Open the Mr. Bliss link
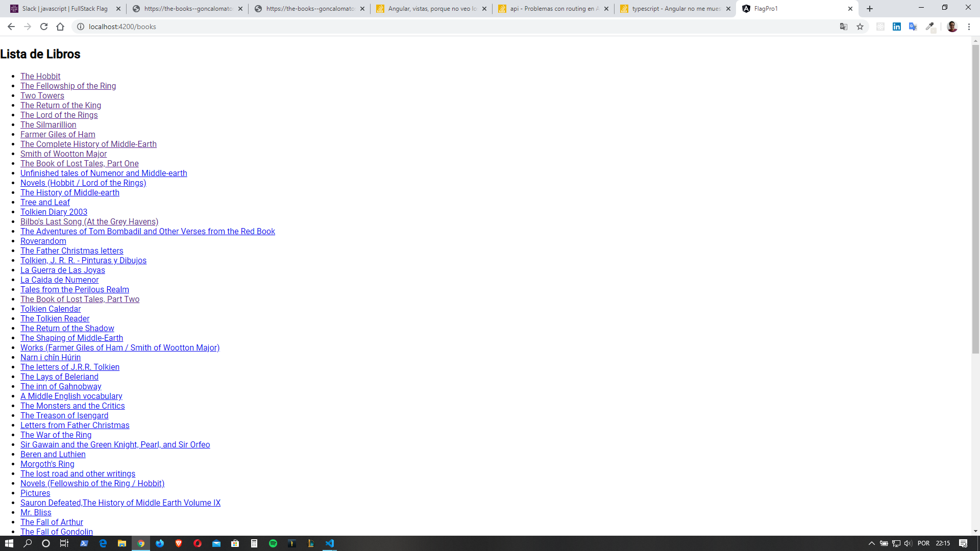 [x=36, y=513]
